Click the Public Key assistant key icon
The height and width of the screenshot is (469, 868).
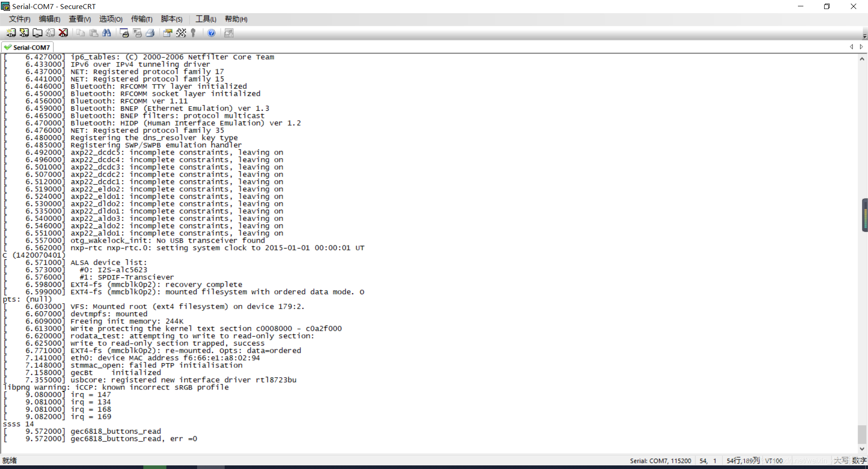click(x=193, y=33)
